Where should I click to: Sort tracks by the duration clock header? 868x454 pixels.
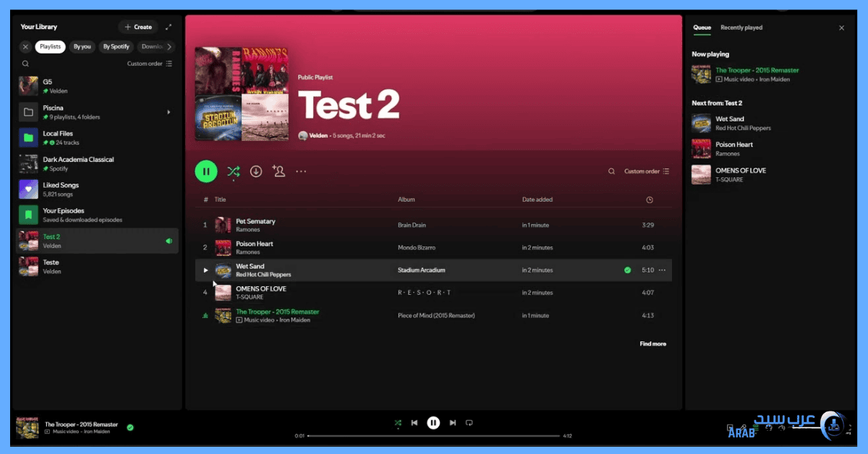click(x=650, y=200)
